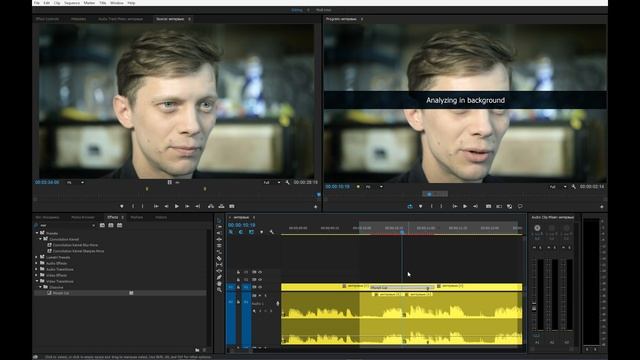The height and width of the screenshot is (360, 640).
Task: Switch to the Effect Controls tab
Action: tap(47, 19)
